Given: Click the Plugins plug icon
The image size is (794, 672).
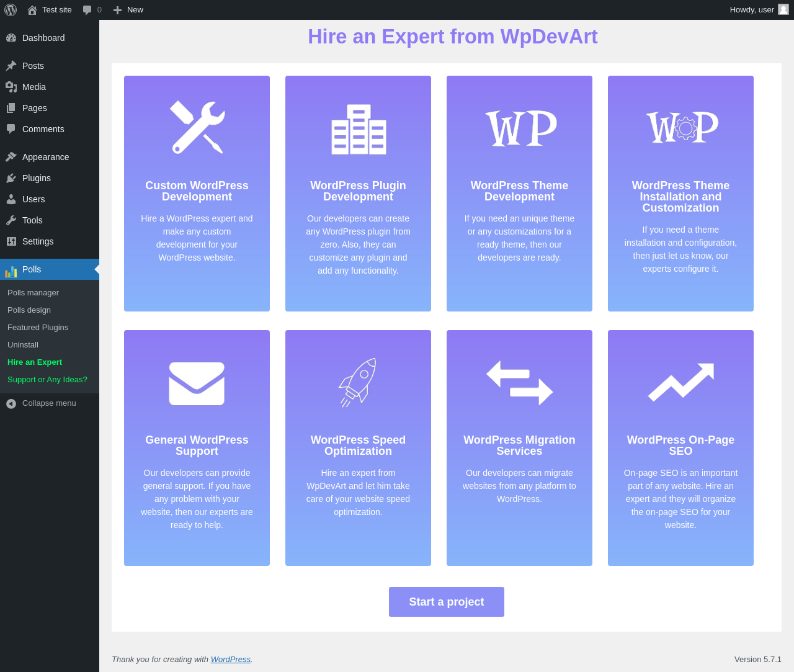Looking at the screenshot, I should pos(11,178).
